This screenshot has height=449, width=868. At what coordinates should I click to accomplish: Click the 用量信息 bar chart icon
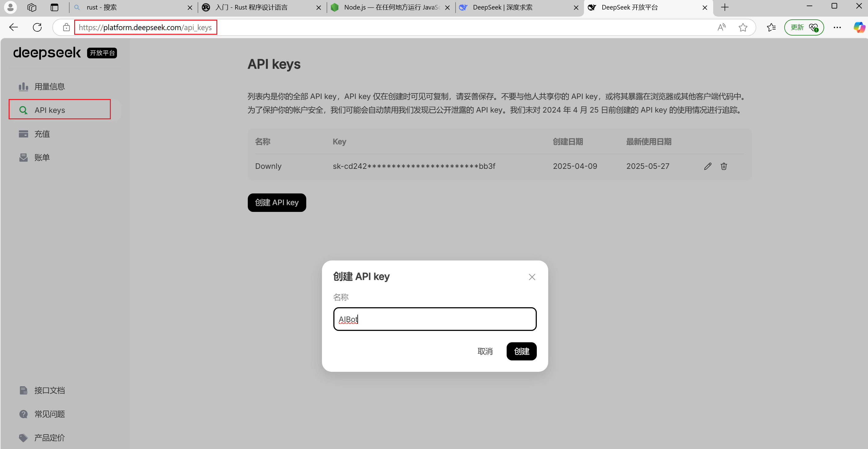23,86
